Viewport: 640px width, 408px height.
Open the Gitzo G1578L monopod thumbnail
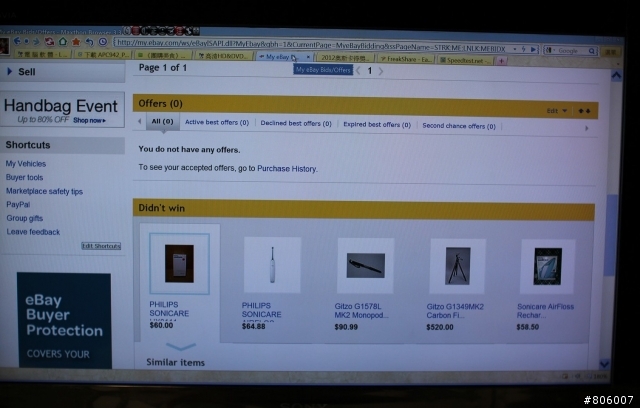(365, 266)
